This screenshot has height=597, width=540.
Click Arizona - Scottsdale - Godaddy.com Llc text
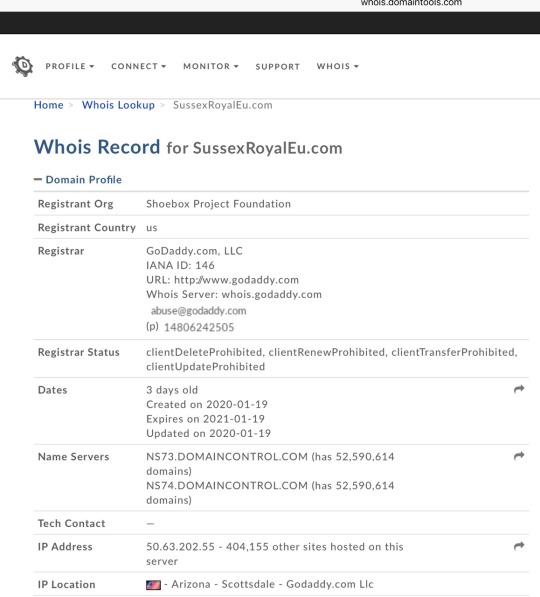pyautogui.click(x=272, y=584)
